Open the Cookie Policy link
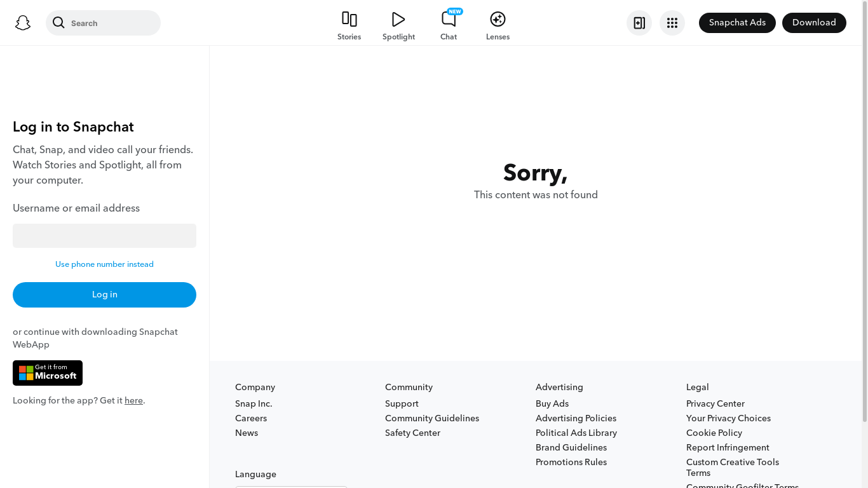The width and height of the screenshot is (868, 488). click(x=714, y=433)
